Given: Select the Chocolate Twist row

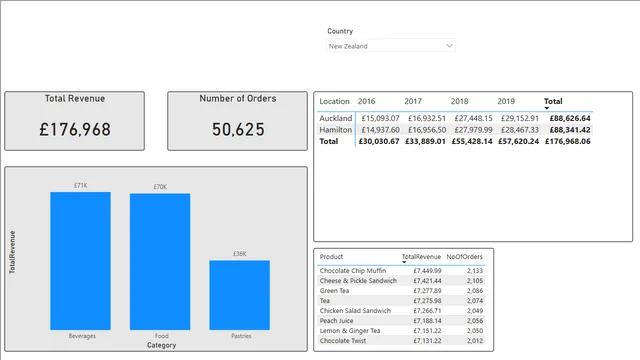Looking at the screenshot, I should 401,341.
